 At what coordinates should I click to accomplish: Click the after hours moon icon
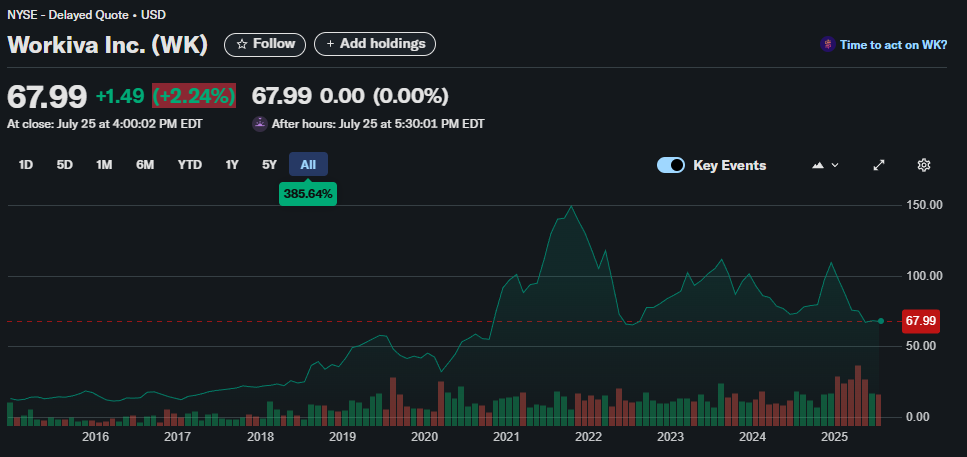point(260,124)
